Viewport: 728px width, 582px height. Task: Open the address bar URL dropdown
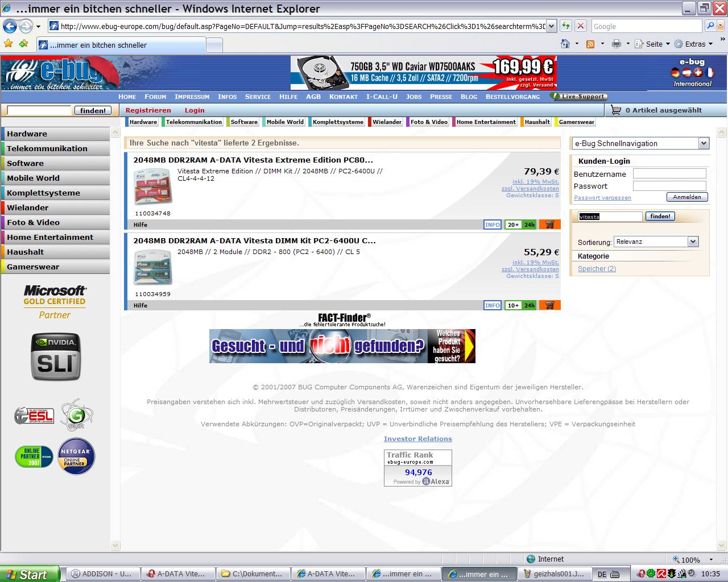551,26
